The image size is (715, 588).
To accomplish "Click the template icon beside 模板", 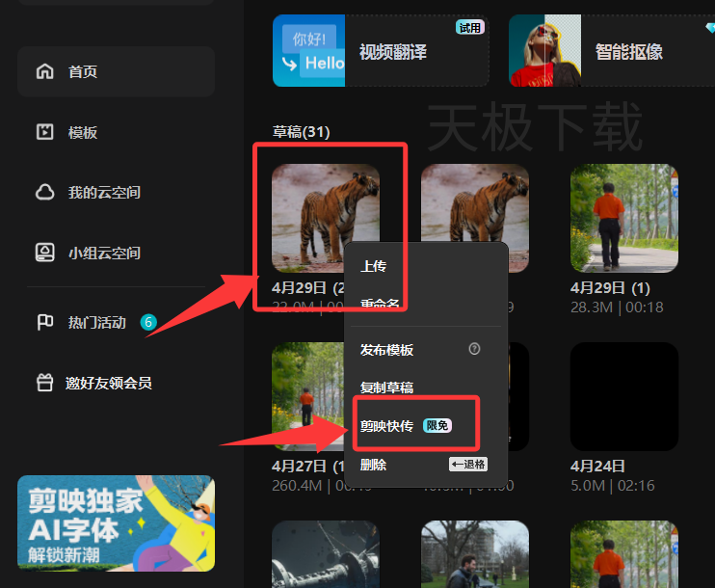I will coord(44,132).
